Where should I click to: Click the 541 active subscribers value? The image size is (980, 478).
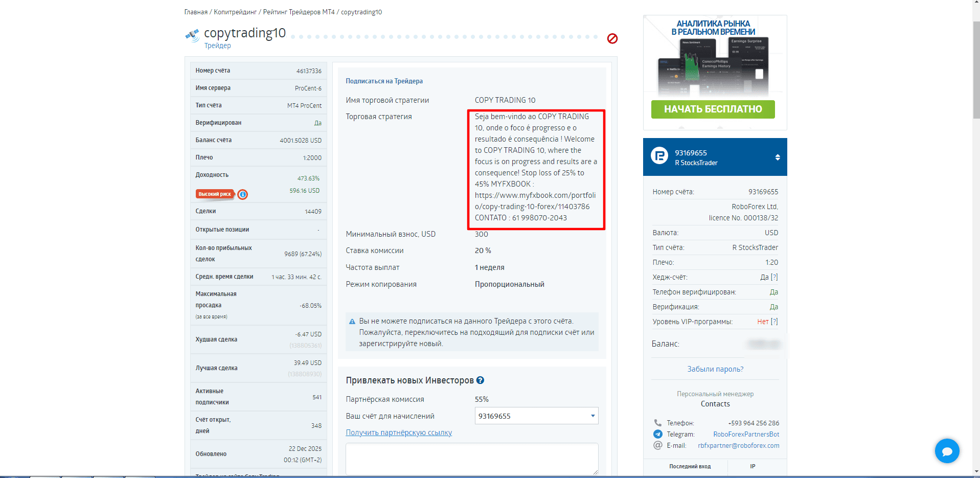click(317, 397)
